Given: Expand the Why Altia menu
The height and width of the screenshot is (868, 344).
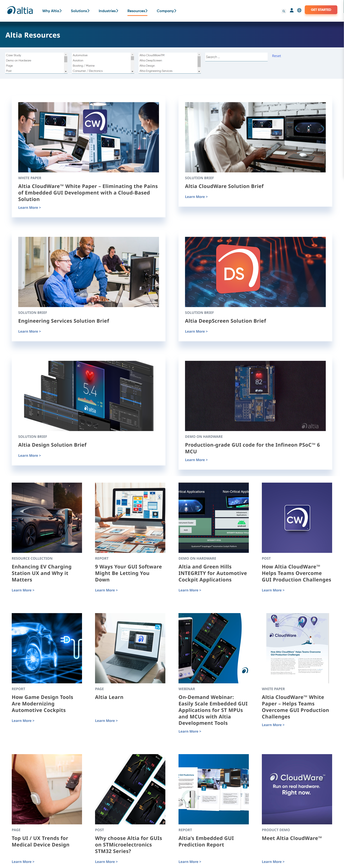Looking at the screenshot, I should point(52,11).
